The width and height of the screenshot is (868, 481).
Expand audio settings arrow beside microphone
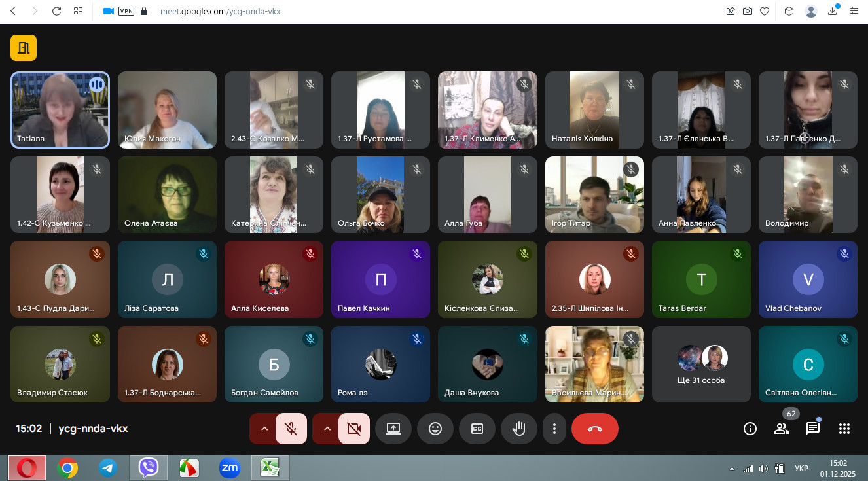click(x=264, y=429)
